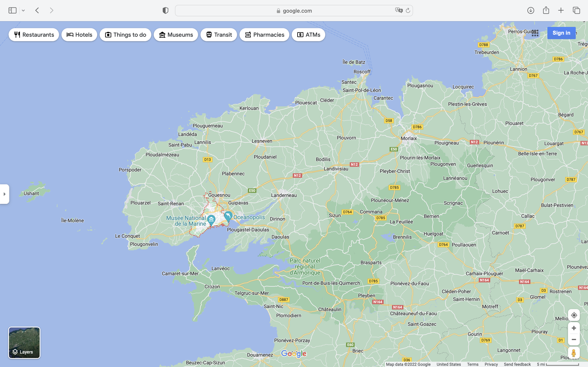
Task: Zoom in with the plus button
Action: pos(574,328)
